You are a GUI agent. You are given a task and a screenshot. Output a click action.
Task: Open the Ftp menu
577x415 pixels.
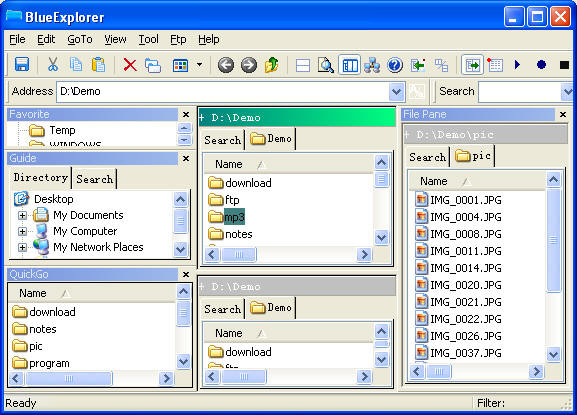(178, 39)
